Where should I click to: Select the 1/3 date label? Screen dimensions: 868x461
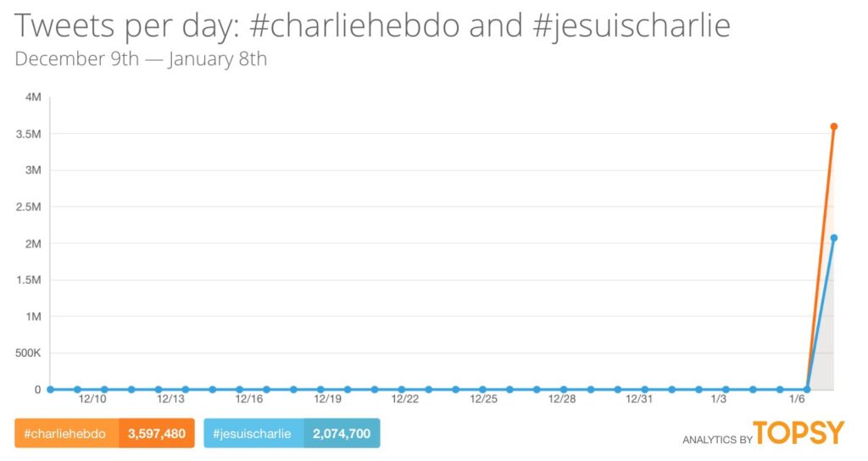click(719, 399)
